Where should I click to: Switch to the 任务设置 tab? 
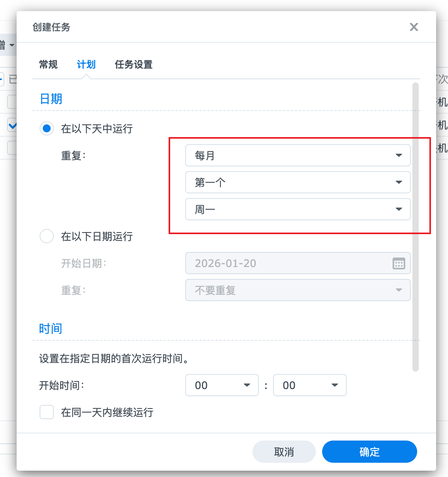(133, 64)
